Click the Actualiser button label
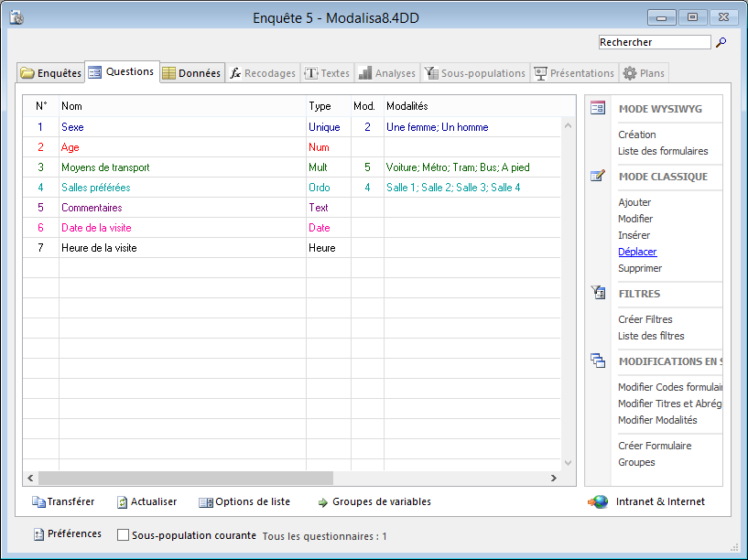Screen dimensions: 748x560 154,501
